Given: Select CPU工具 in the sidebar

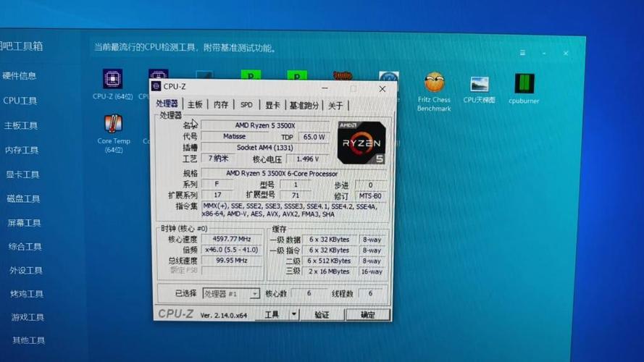Looking at the screenshot, I should click(20, 101).
